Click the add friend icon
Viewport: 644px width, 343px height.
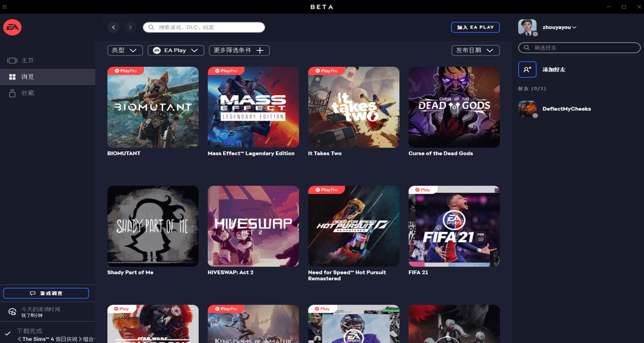coord(527,70)
